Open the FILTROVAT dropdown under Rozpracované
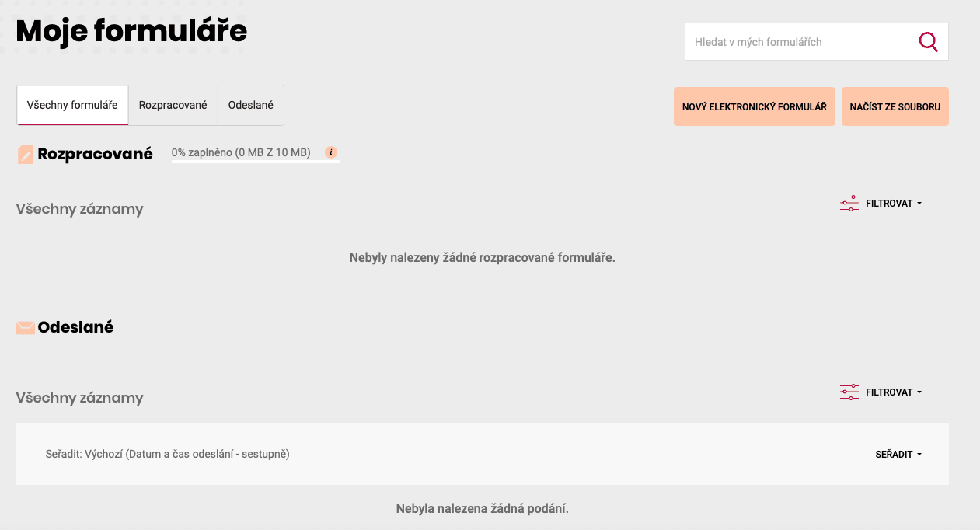The width and height of the screenshot is (980, 530). (893, 204)
